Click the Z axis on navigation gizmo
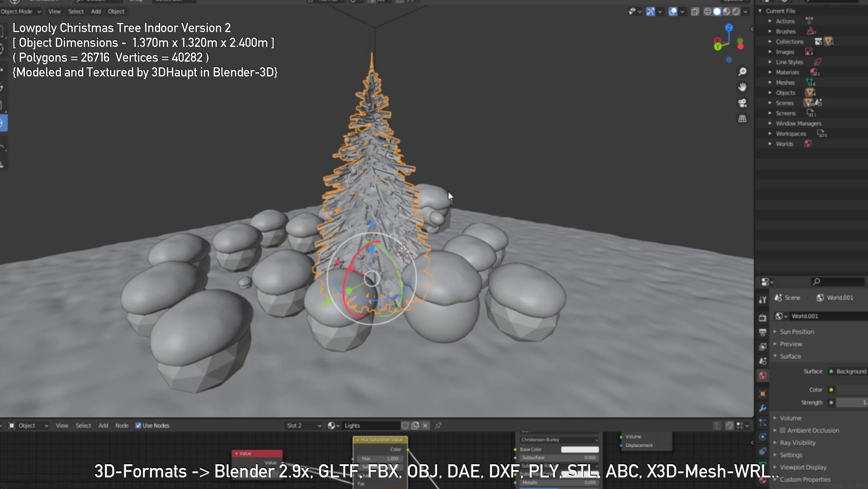 coord(729,28)
